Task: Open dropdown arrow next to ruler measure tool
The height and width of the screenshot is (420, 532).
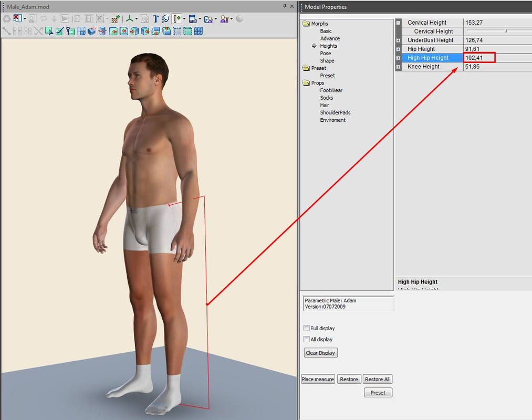Action: [184, 19]
